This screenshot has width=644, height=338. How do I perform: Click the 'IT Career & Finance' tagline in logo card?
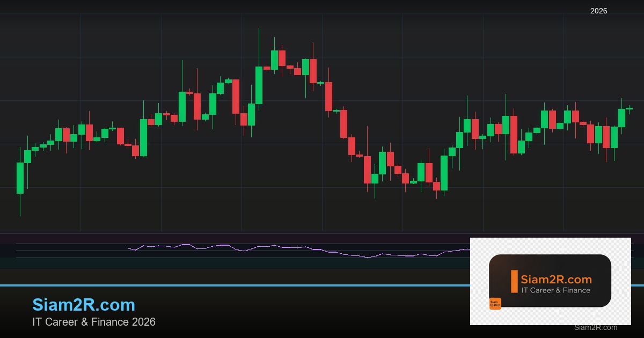click(555, 290)
